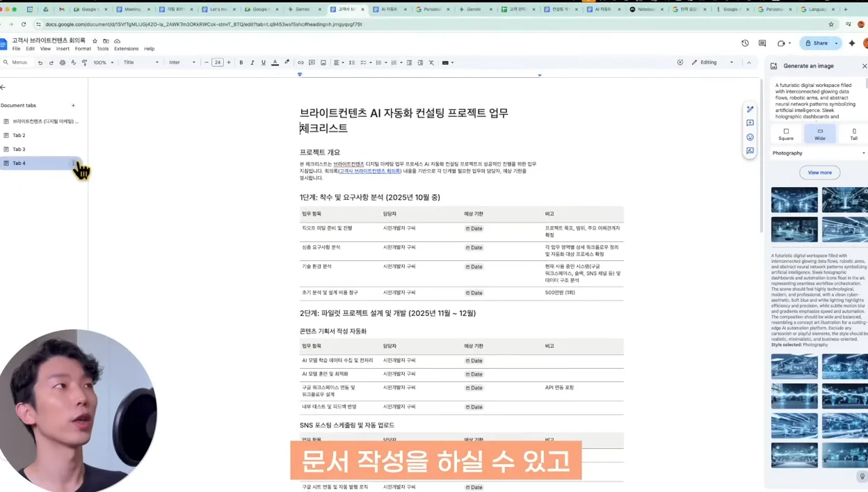Screen dimensions: 868x492
Task: Run spelling and grammar check icon
Action: click(73, 63)
